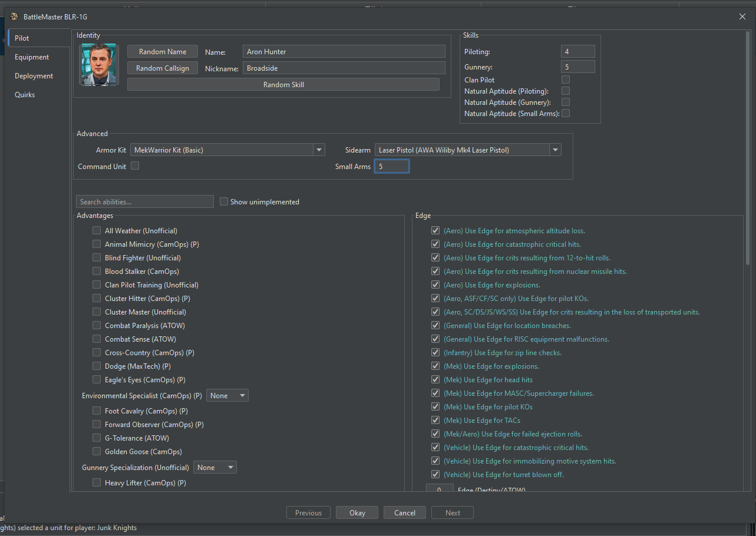Click the dialog's vertical scrollbar
Image resolution: width=756 pixels, height=536 pixels.
pos(748,147)
